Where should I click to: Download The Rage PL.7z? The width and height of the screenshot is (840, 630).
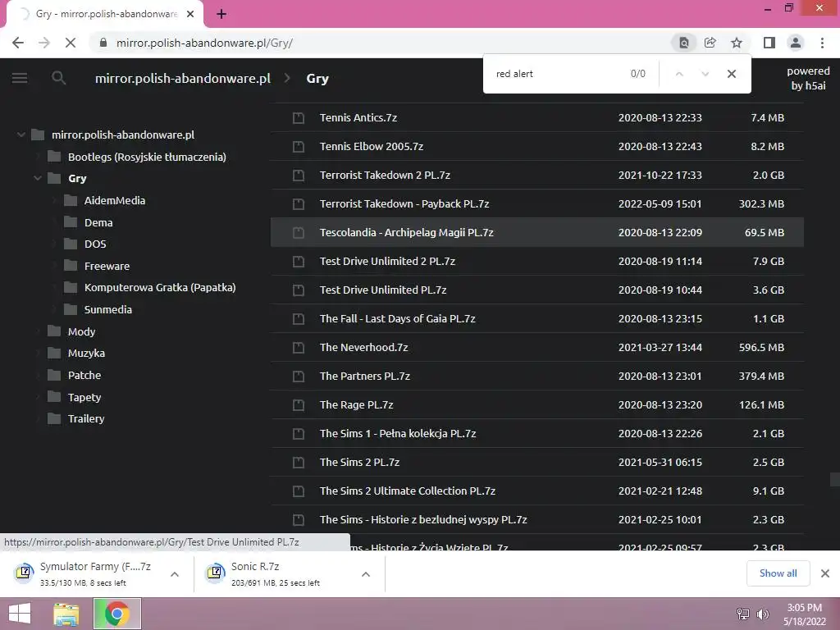point(356,405)
